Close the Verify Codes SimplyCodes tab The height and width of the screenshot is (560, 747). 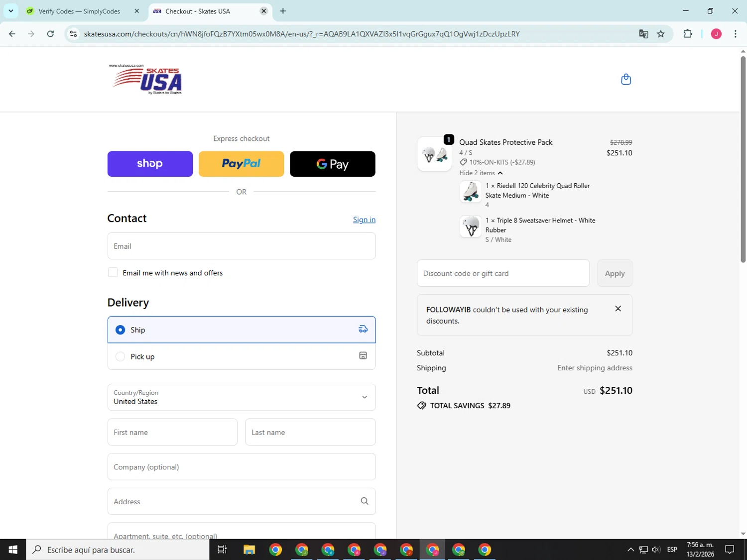[137, 11]
